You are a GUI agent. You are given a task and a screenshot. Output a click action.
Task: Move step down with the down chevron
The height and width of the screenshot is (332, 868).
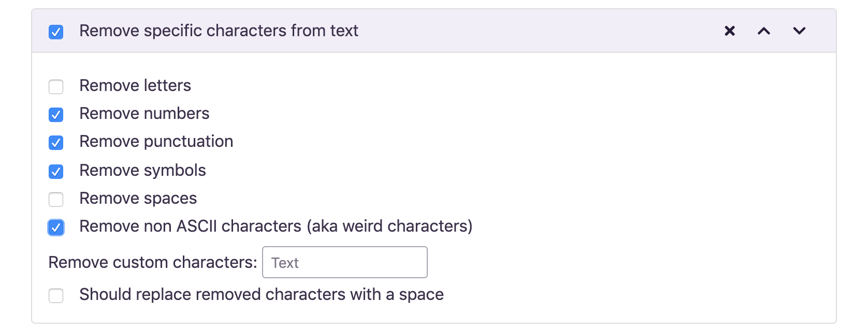coord(799,31)
